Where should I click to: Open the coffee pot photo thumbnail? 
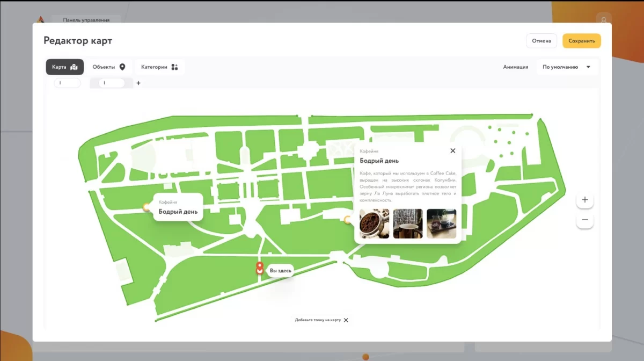point(441,223)
